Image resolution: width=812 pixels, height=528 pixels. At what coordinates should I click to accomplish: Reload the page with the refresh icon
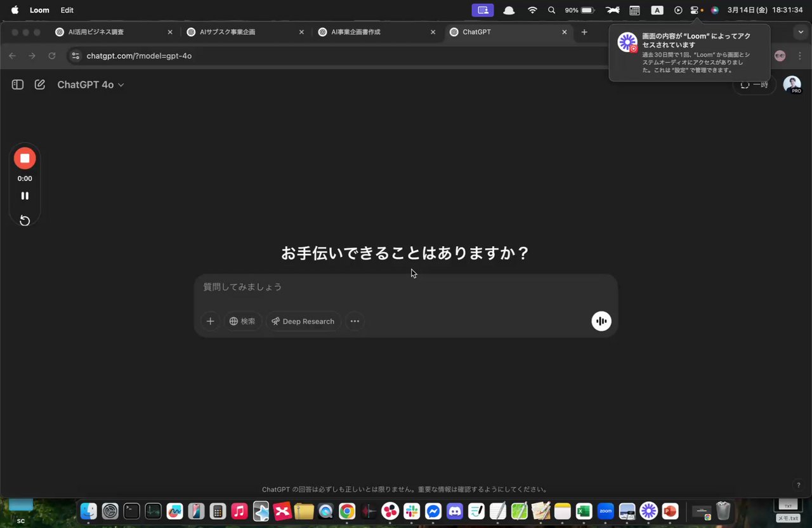[x=52, y=56]
